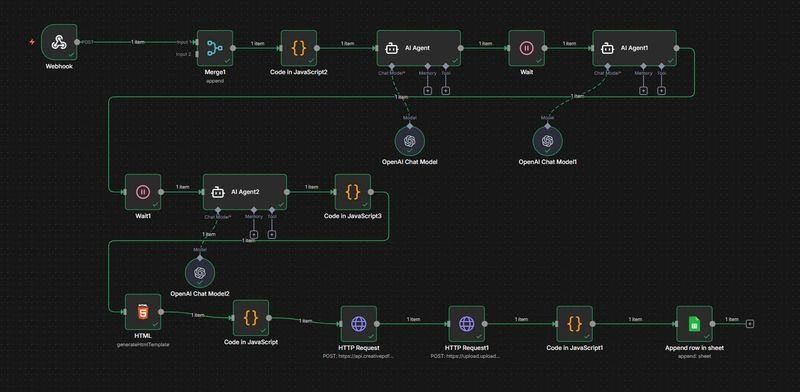Click the 'append: sheet' subtitle text
Image resolution: width=800 pixels, height=392 pixels.
(694, 356)
